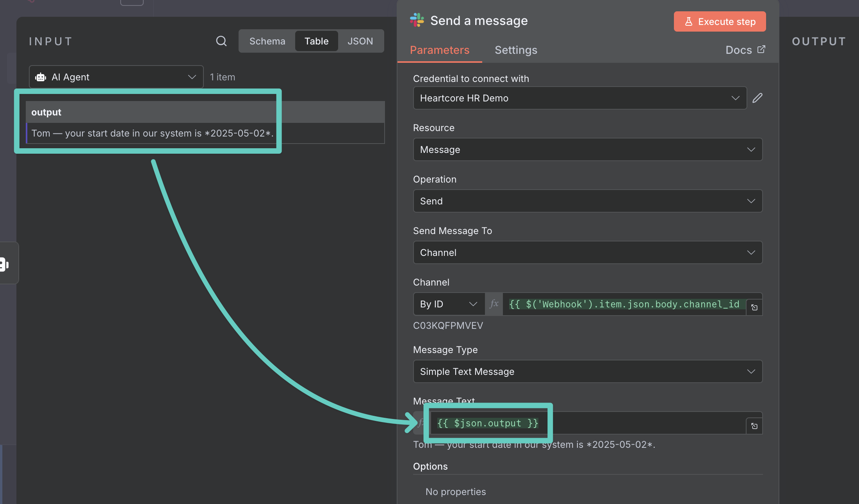The width and height of the screenshot is (859, 504).
Task: Open the Message Text expression editor icon
Action: point(754,426)
